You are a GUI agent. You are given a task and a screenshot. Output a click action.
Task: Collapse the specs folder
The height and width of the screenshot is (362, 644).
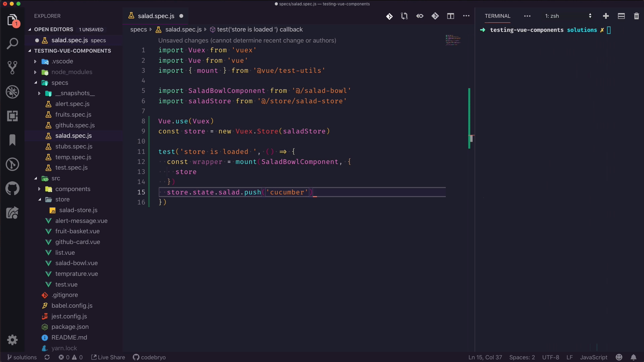(60, 83)
